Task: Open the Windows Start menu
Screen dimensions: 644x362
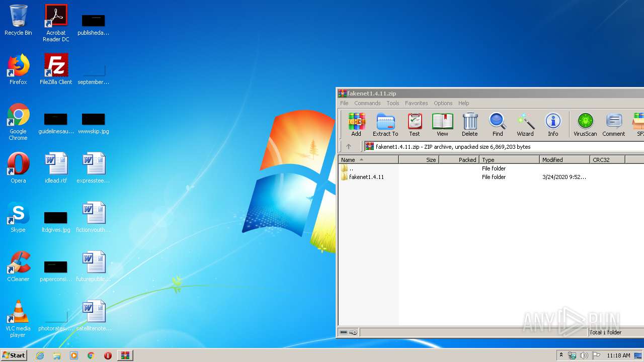Action: pyautogui.click(x=14, y=355)
